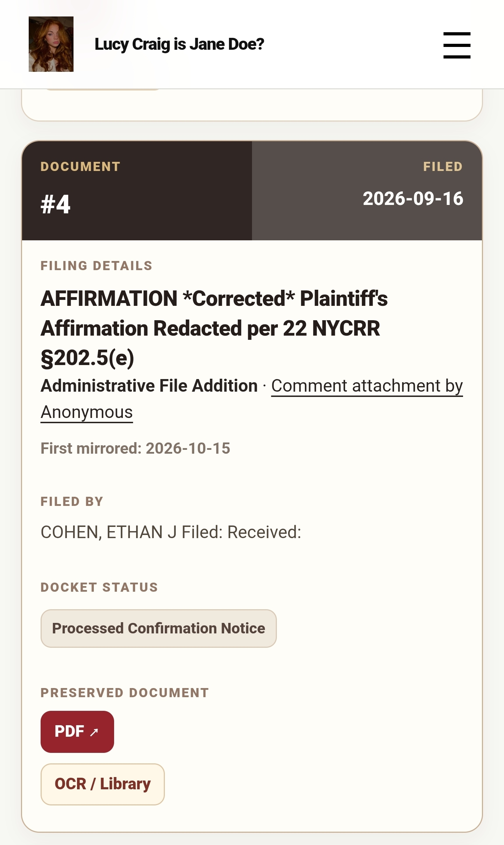This screenshot has height=845, width=504.
Task: Open the site title 'Lucy Craig is Jane Doe?'
Action: pyautogui.click(x=179, y=44)
